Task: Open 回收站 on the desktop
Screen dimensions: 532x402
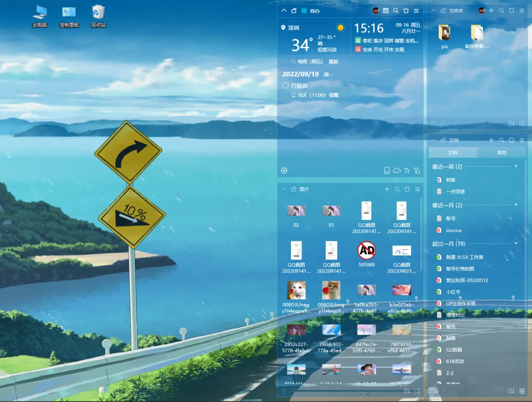Action: coord(98,16)
